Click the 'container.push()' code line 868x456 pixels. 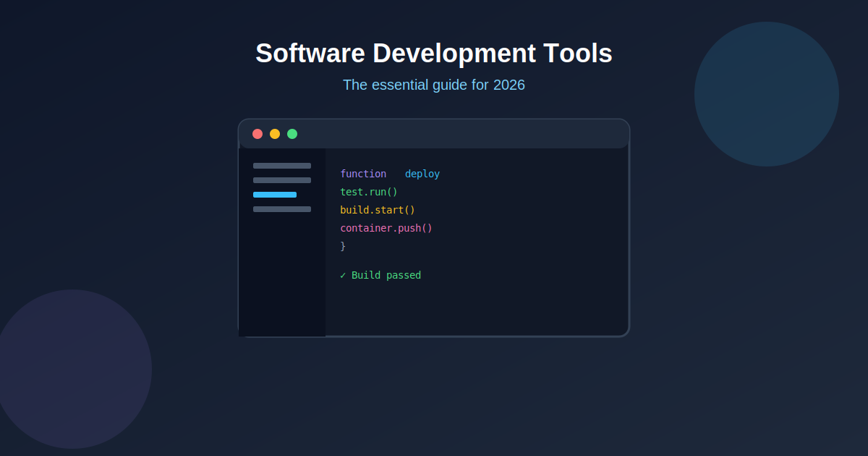pyautogui.click(x=386, y=228)
